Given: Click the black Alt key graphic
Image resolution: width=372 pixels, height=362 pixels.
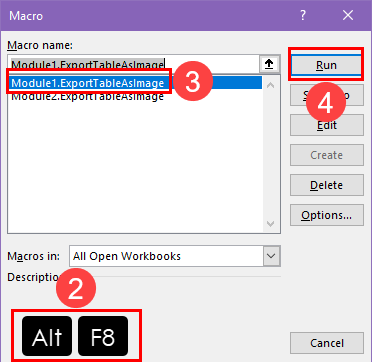Looking at the screenshot, I should click(47, 336).
